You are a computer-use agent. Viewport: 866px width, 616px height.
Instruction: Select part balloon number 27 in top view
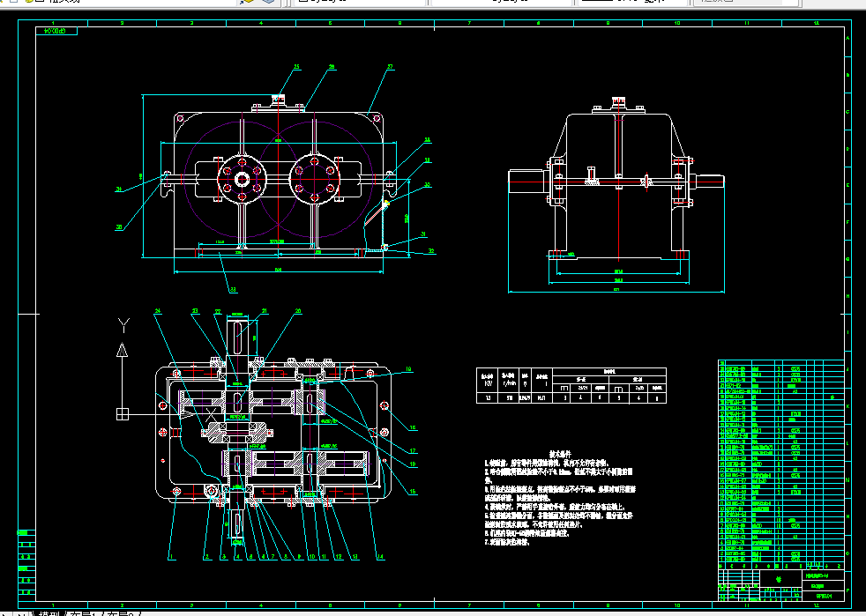[x=390, y=67]
